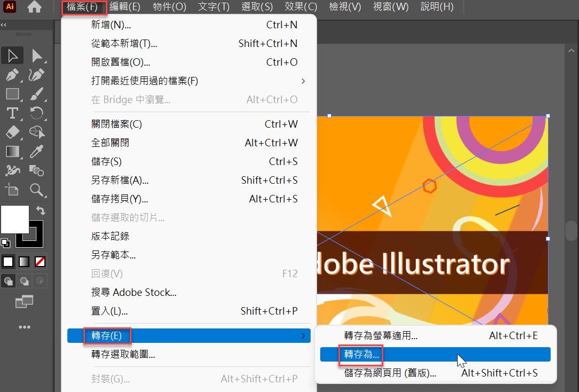Choose 轉存為螢幕適用... submenu entry
Image resolution: width=579 pixels, height=392 pixels.
point(435,335)
